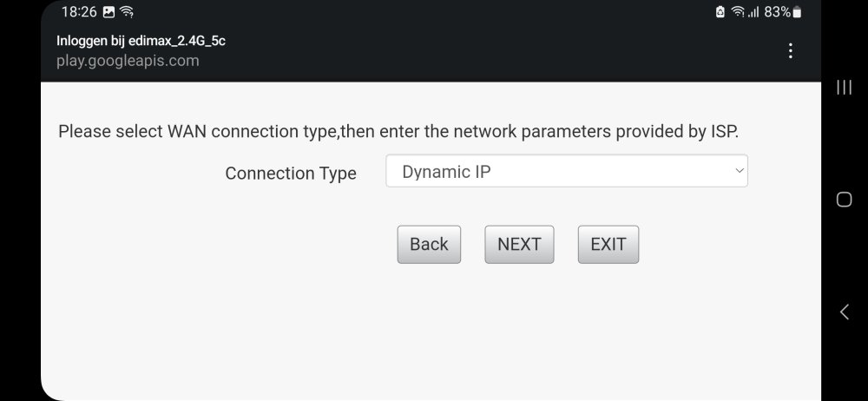Image resolution: width=868 pixels, height=401 pixels.
Task: Tap the Android recent apps button
Action: click(843, 87)
